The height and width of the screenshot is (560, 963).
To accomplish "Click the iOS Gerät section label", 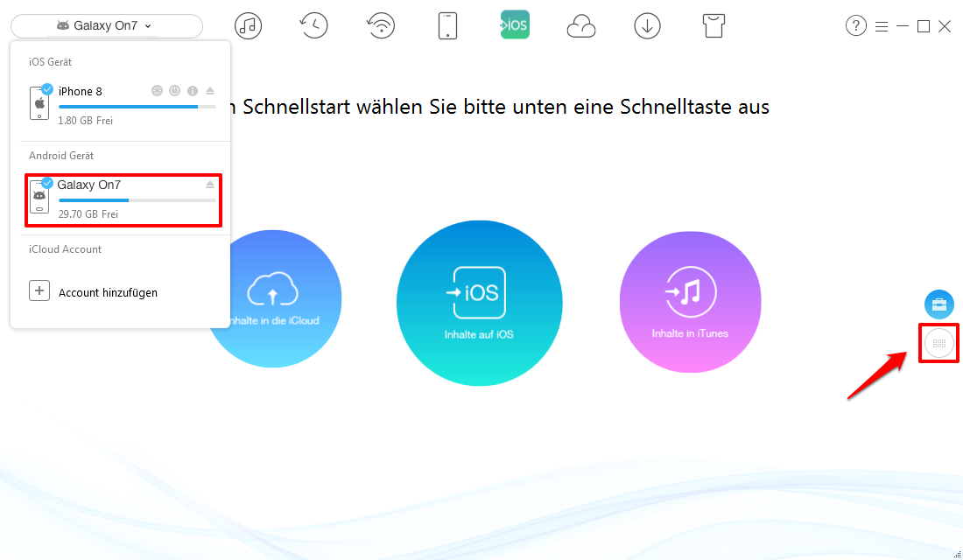I will click(x=51, y=62).
